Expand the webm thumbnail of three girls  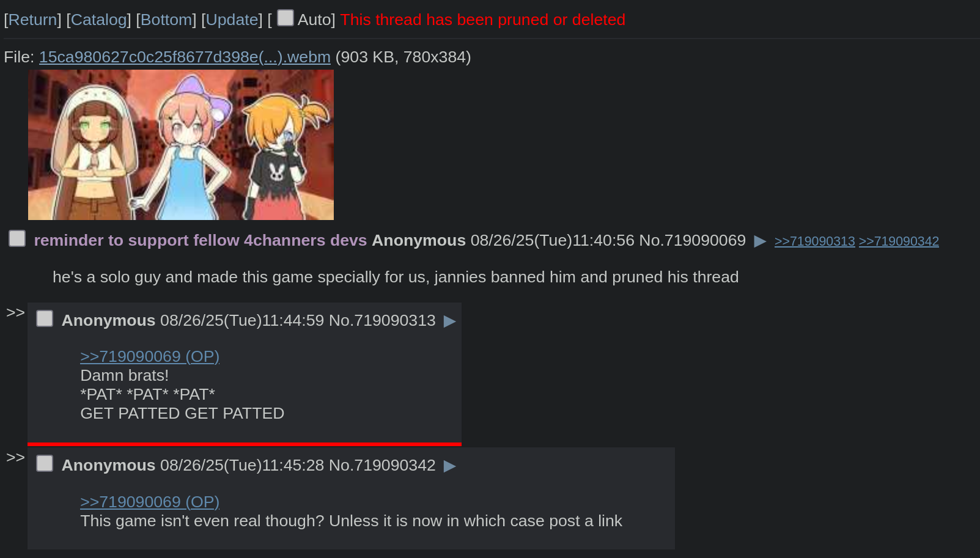pos(181,145)
